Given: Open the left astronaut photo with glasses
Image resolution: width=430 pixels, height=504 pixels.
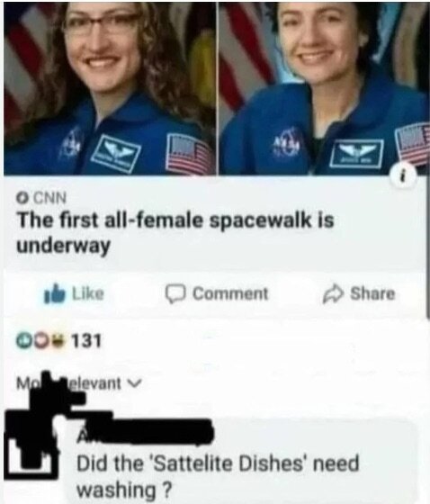Looking at the screenshot, I should [110, 88].
